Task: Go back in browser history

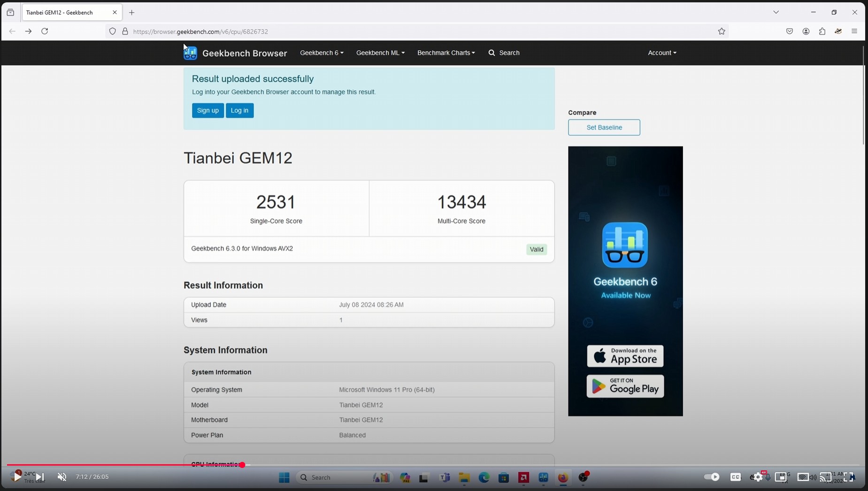Action: click(12, 31)
